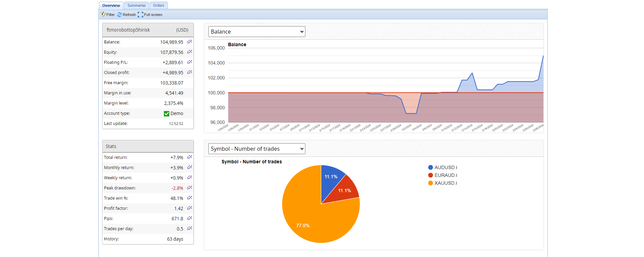Viewport: 644px width, 257px height.
Task: Click the Margin level value 2,375.4%
Action: [174, 103]
